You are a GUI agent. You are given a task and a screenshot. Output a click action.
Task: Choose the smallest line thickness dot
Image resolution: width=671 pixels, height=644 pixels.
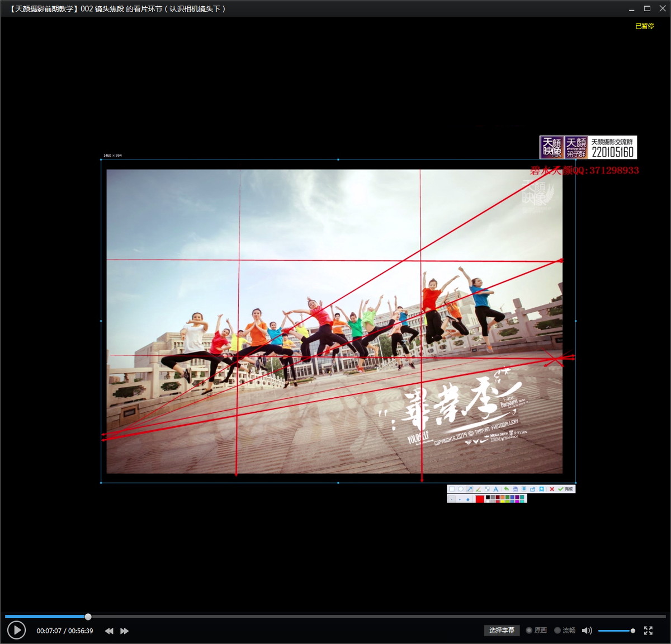point(452,499)
